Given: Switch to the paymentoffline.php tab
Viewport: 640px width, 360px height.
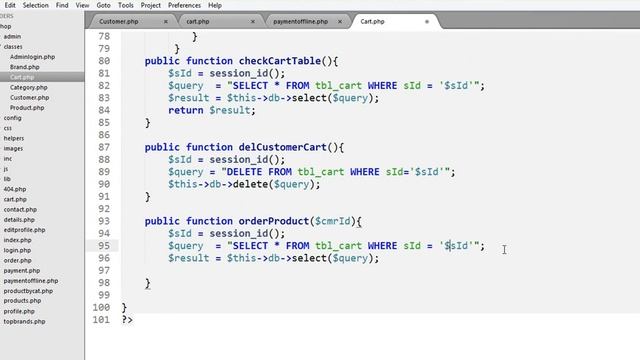Looking at the screenshot, I should point(300,21).
